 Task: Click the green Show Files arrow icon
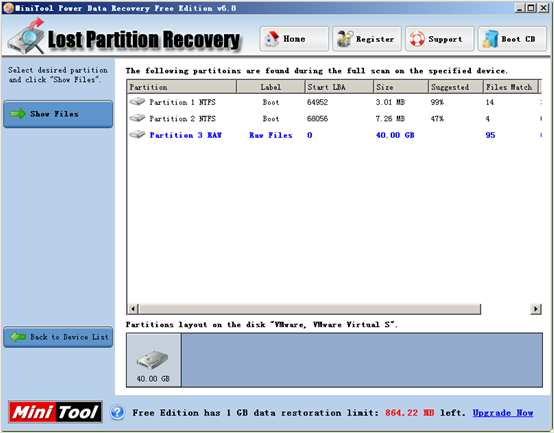(x=18, y=114)
